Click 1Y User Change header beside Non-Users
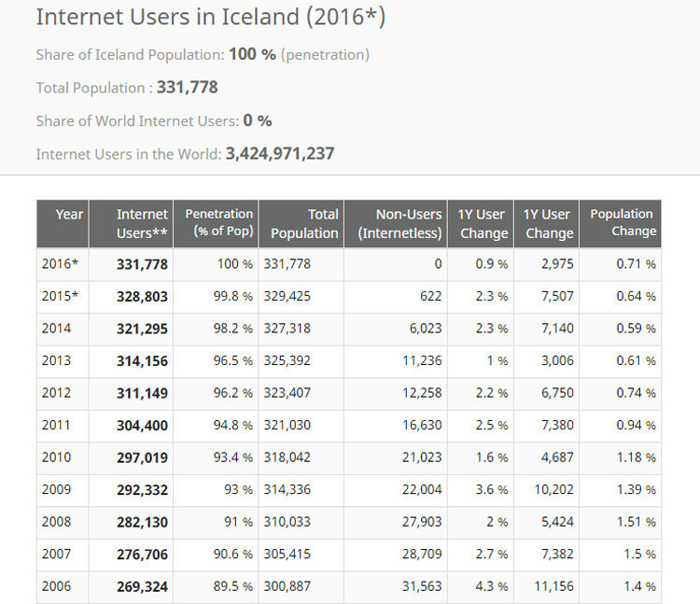Screen dimensions: 700x604 point(483,224)
